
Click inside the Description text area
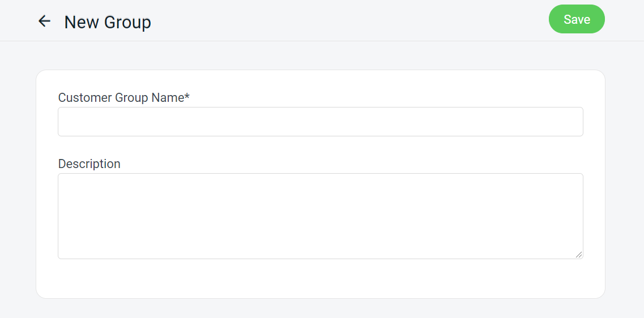pos(320,216)
